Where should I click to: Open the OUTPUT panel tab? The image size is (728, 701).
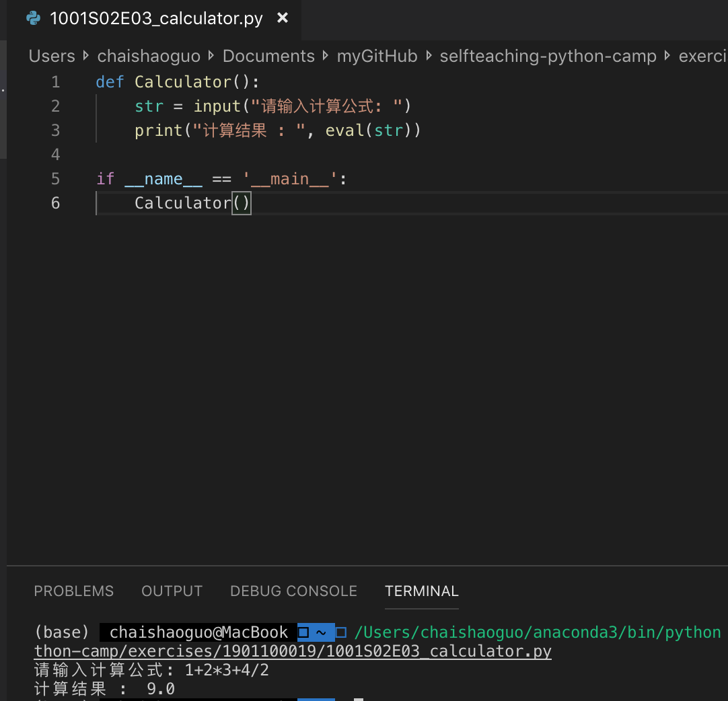[x=172, y=591]
